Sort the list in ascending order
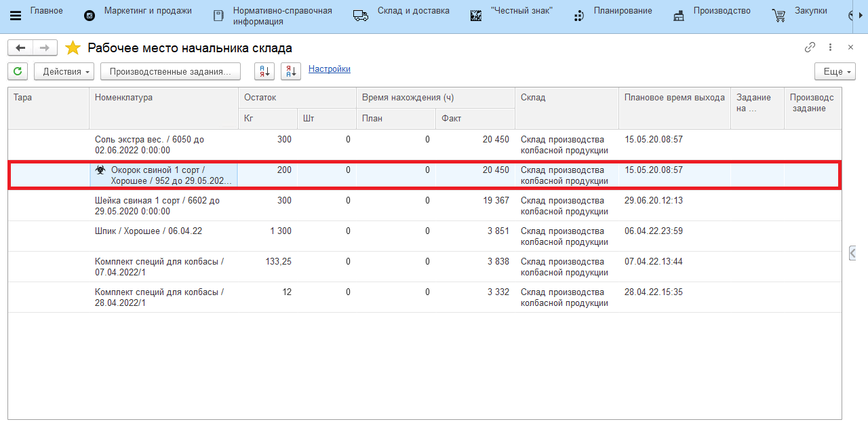868x426 pixels. tap(264, 71)
